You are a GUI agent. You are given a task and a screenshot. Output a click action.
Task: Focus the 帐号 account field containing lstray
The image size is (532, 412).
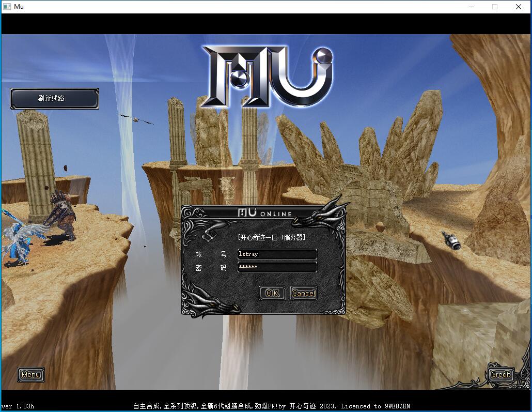click(x=277, y=254)
